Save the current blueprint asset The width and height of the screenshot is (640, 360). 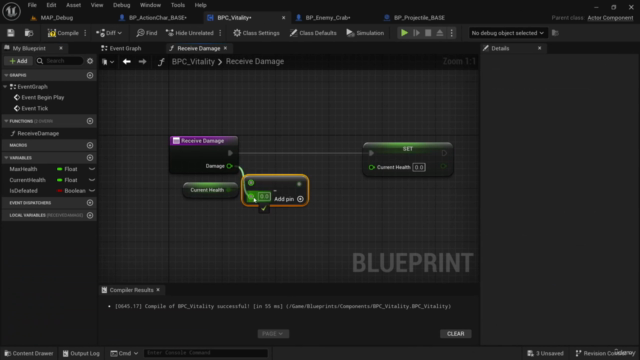coord(11,33)
